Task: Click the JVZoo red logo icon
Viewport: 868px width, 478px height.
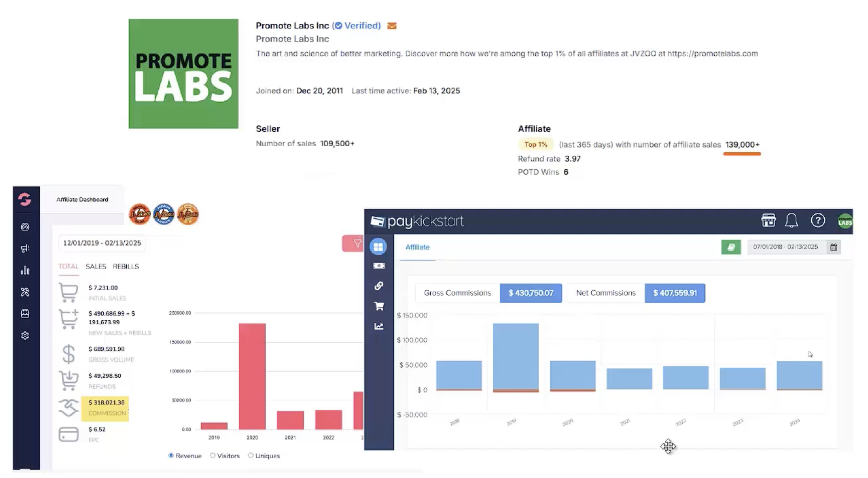Action: [x=25, y=199]
